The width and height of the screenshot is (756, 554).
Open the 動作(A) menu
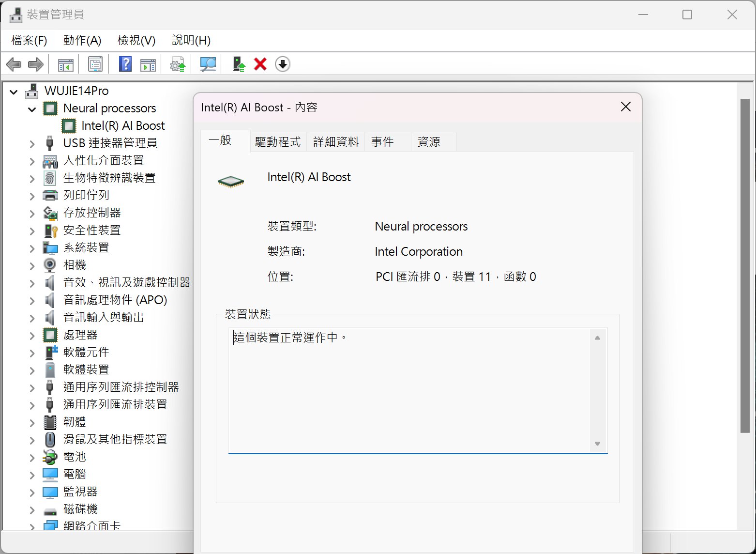82,40
